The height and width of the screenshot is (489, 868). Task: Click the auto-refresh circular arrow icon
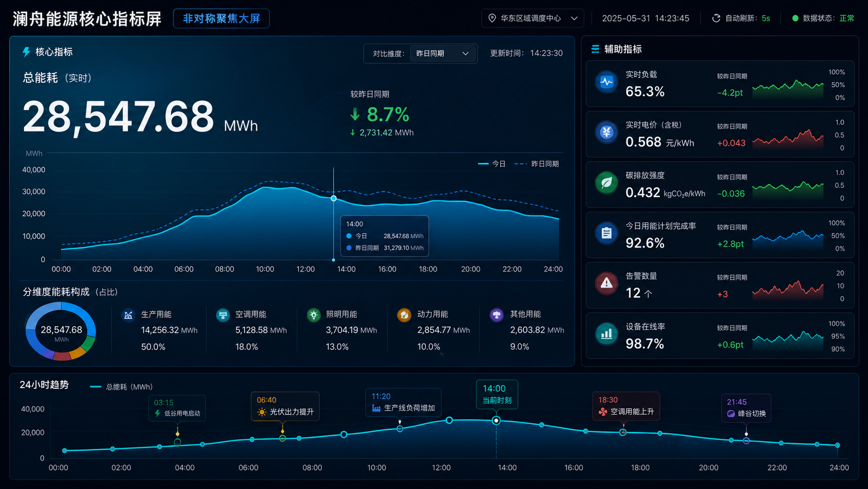click(716, 18)
